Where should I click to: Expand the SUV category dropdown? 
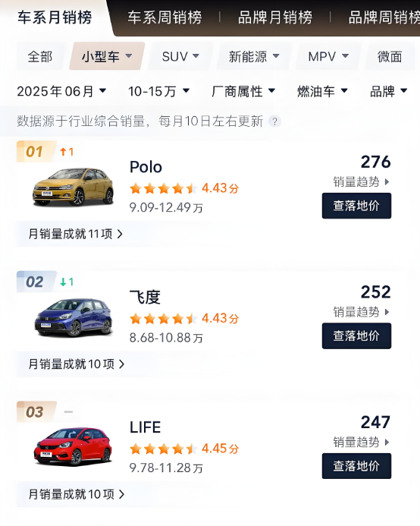pos(180,56)
